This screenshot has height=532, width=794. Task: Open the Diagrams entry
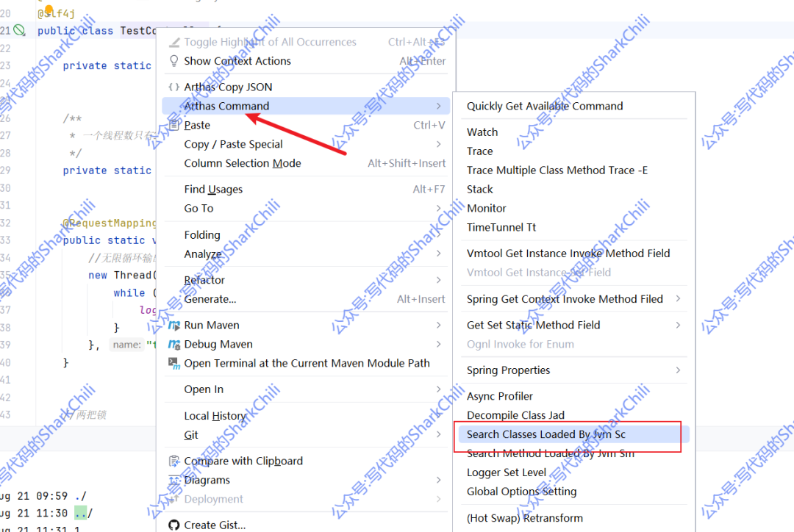[306, 480]
